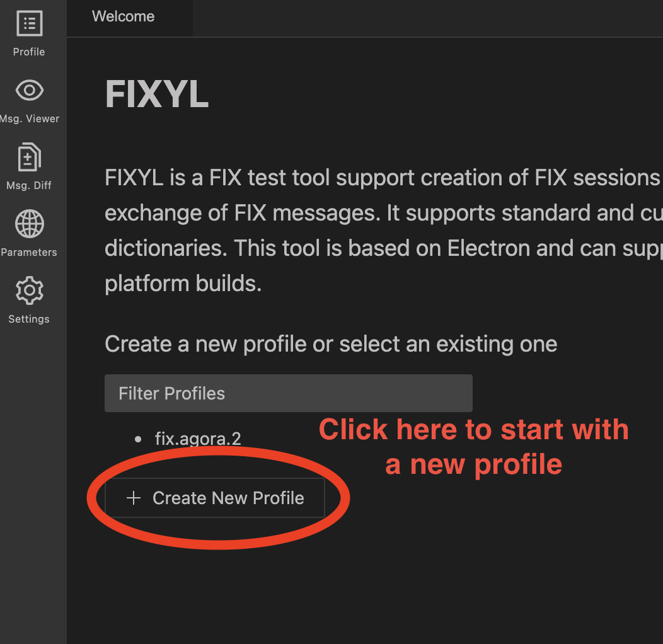The width and height of the screenshot is (663, 644).
Task: Open the Parameters globe icon
Action: pos(29,224)
